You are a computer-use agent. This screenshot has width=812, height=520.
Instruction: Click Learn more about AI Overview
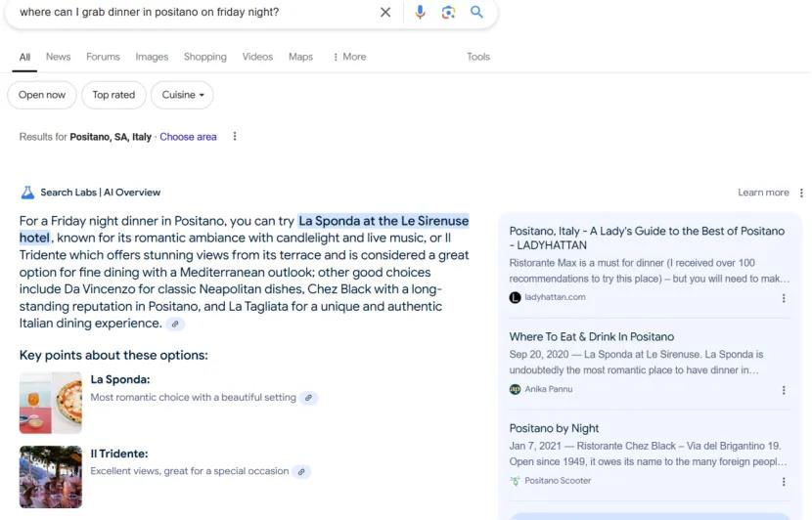pos(763,193)
